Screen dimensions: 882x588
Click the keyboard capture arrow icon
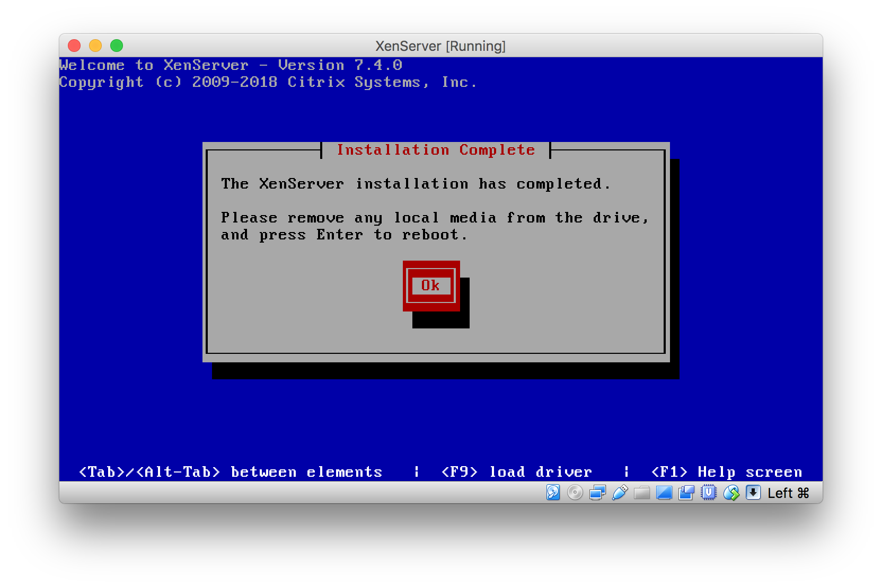click(x=753, y=493)
